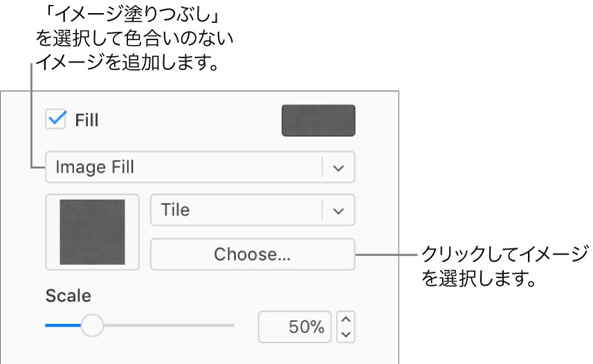Click the callout text クリックしてイメージを選択します
The width and height of the screenshot is (593, 364).
[x=505, y=266]
